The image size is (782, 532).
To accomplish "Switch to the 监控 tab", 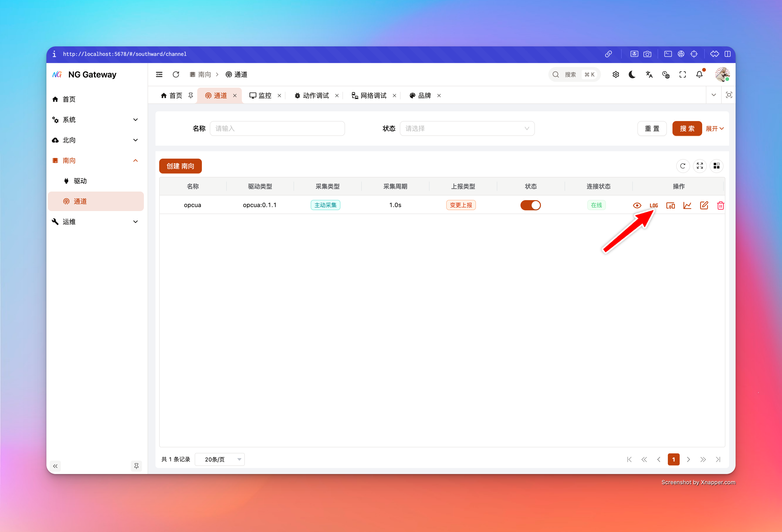I will [x=265, y=96].
